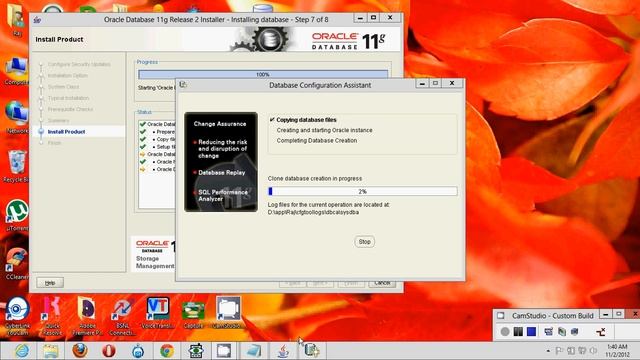Click the Cancel button in Oracle installer window
The height and width of the screenshot is (360, 640).
tap(382, 283)
